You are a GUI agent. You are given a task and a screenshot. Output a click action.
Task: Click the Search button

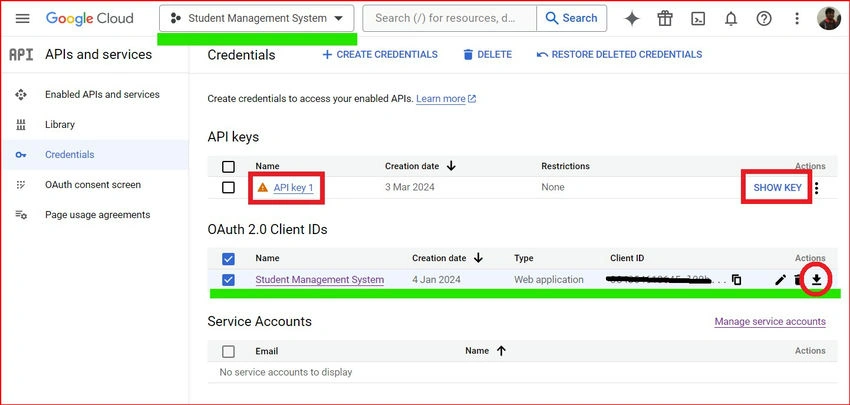(x=571, y=18)
